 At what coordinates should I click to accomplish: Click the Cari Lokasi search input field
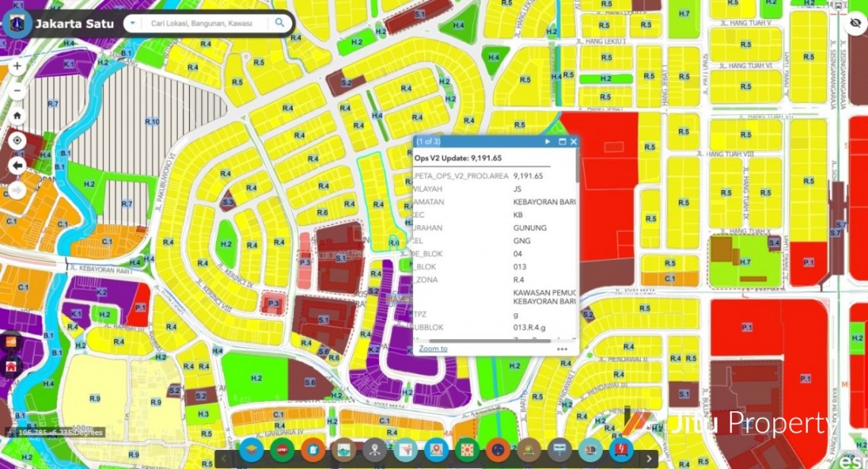coord(201,24)
